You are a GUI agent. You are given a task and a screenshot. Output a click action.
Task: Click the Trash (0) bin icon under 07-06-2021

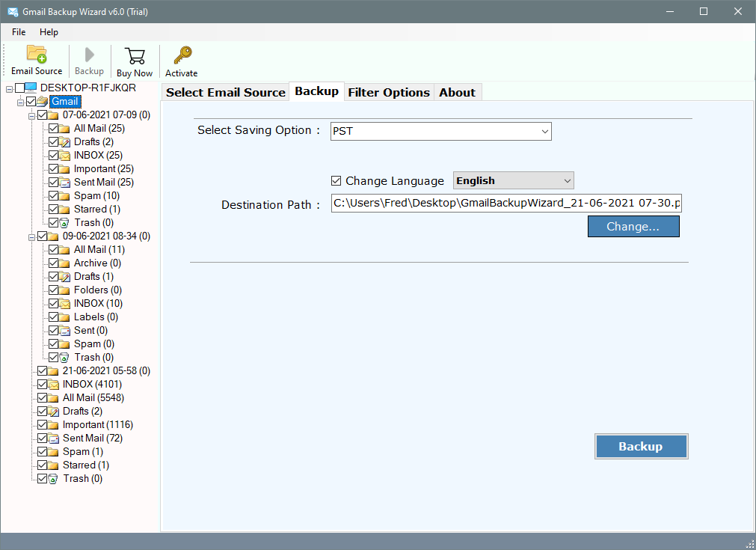coord(64,223)
